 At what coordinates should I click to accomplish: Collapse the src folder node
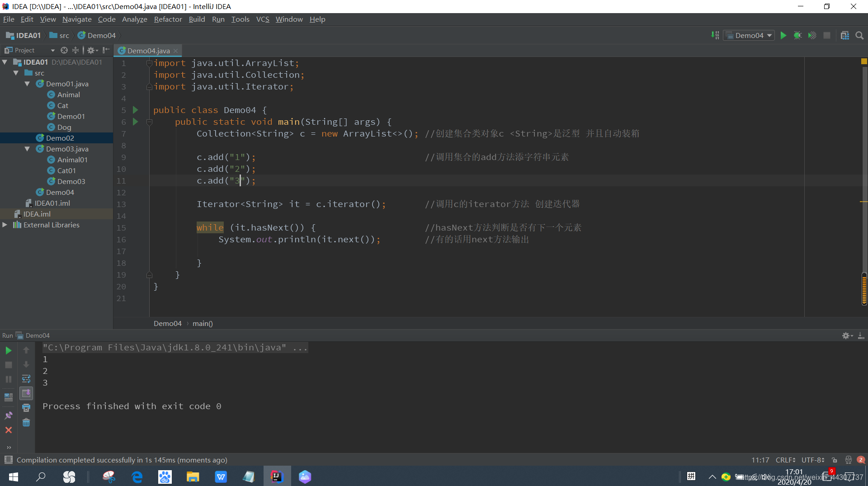pos(16,73)
